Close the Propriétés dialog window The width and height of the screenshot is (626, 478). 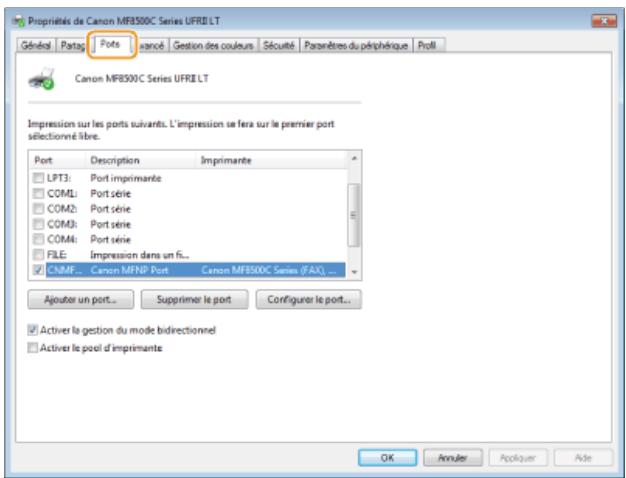pyautogui.click(x=604, y=21)
